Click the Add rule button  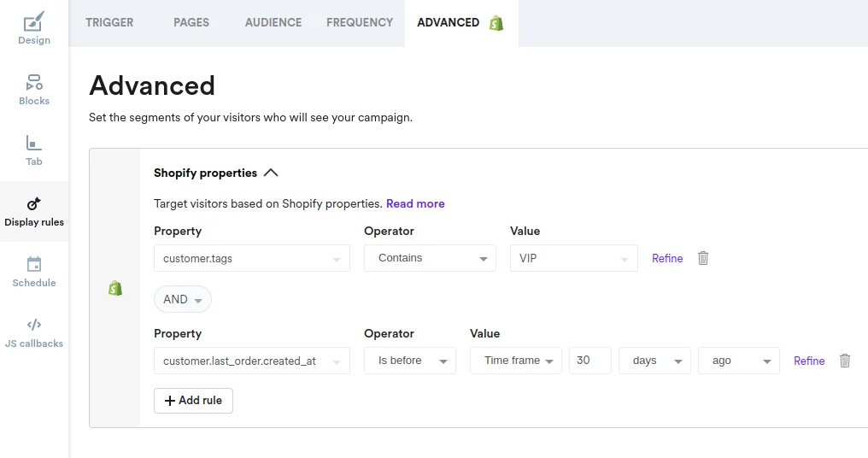tap(193, 401)
